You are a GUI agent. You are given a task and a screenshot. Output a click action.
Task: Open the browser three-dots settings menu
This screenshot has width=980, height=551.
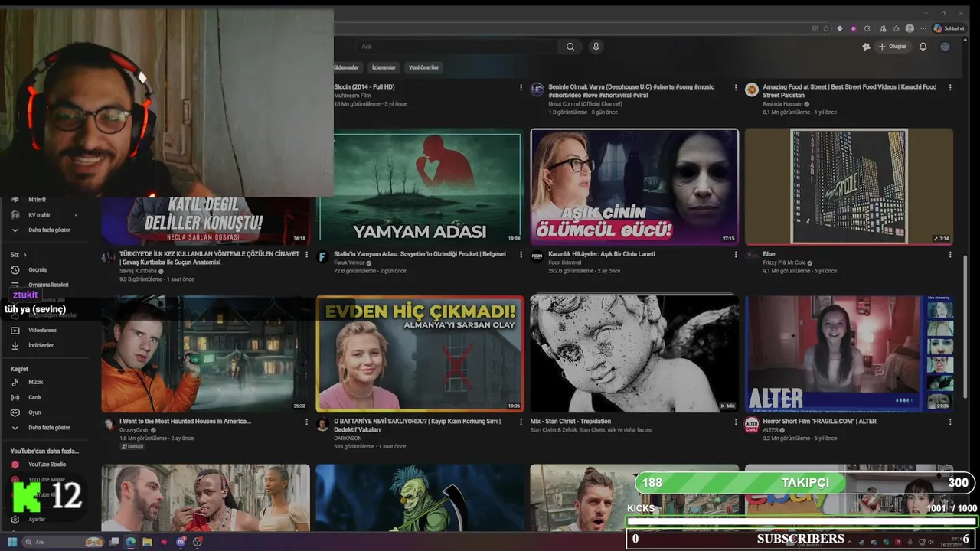click(x=923, y=28)
